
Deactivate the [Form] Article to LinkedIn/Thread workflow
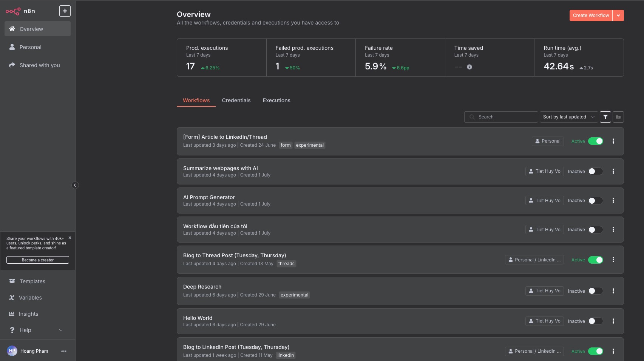(595, 141)
